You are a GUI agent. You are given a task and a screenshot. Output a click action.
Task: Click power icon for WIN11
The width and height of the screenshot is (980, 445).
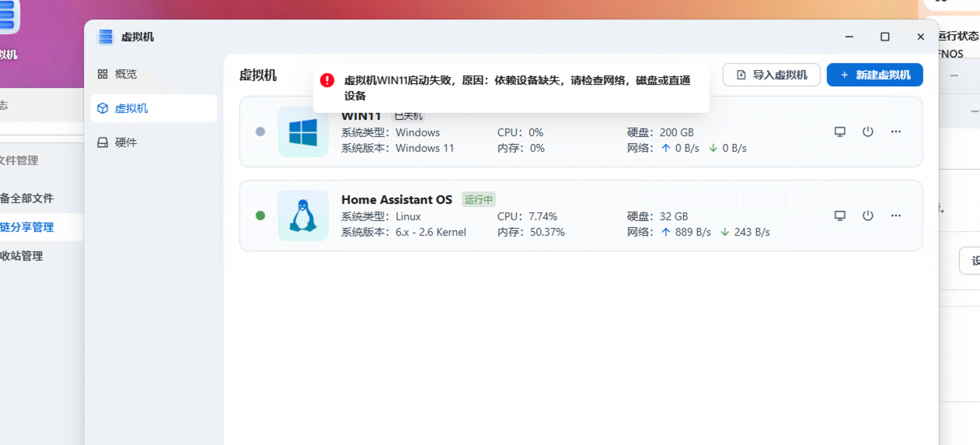(867, 131)
